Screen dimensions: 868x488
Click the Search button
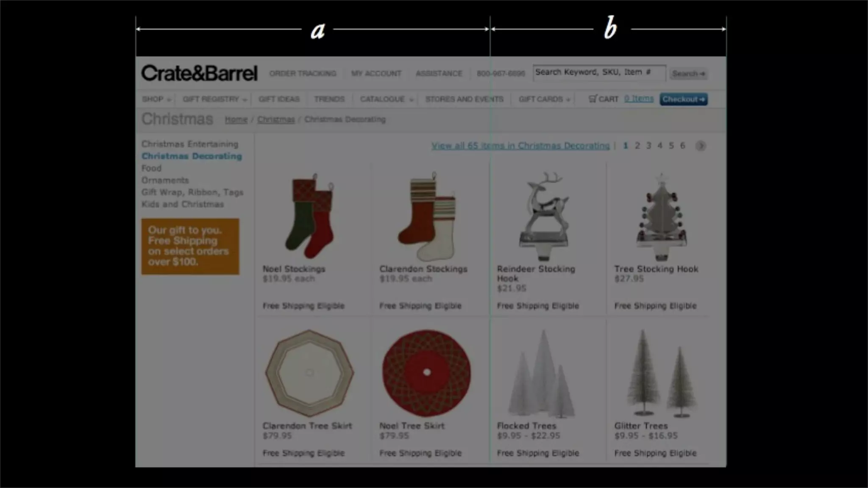(689, 74)
